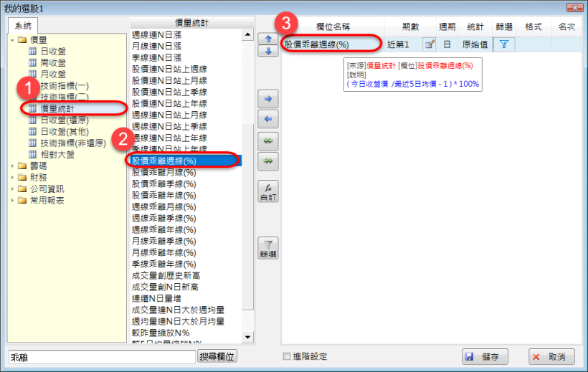This screenshot has width=588, height=372.
Task: Expand the 籌碼 folder
Action: click(12, 166)
